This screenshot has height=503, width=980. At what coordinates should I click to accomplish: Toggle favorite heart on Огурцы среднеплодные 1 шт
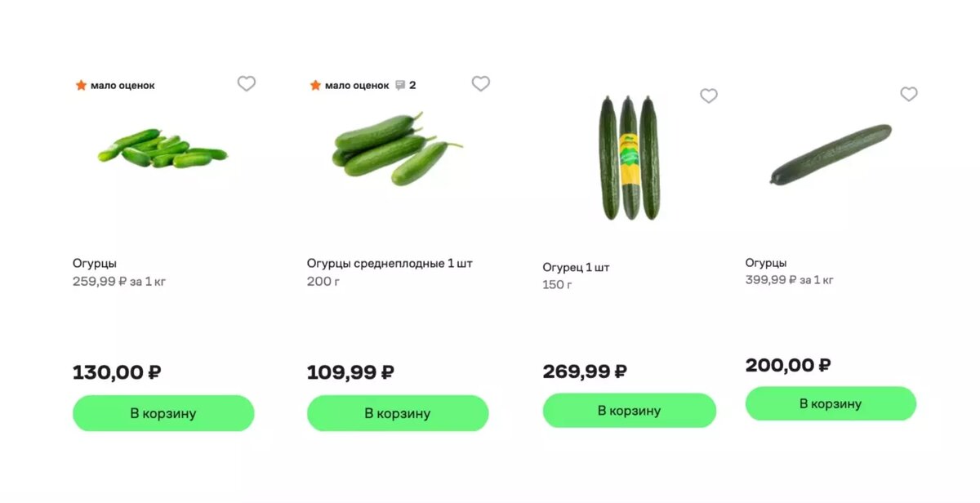click(481, 83)
